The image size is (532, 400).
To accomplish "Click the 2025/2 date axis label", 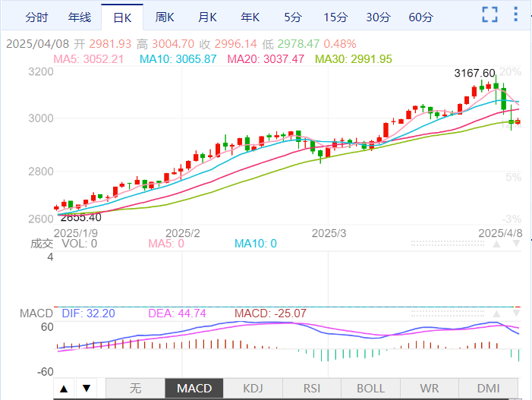I will (x=183, y=233).
